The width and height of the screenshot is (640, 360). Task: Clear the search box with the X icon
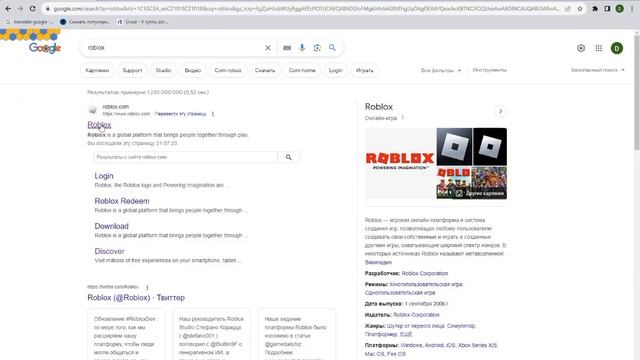[x=268, y=48]
